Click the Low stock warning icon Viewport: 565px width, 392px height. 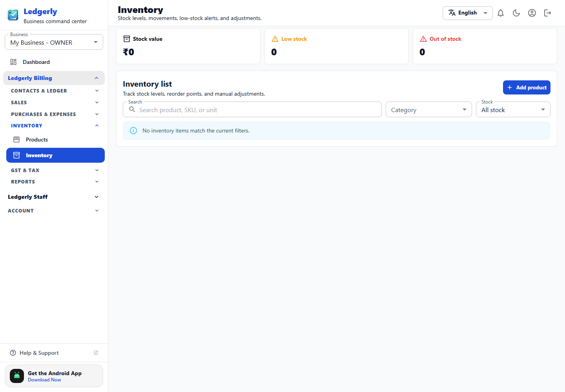click(x=275, y=39)
